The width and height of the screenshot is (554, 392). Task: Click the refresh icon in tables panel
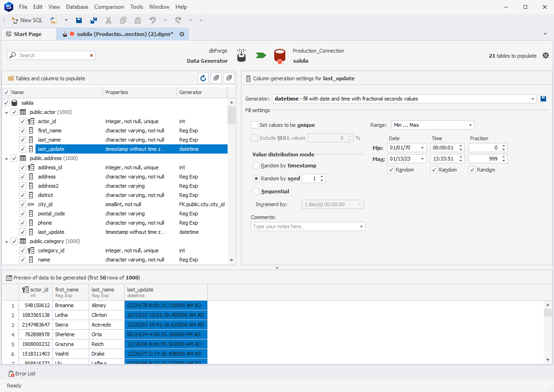coord(203,78)
